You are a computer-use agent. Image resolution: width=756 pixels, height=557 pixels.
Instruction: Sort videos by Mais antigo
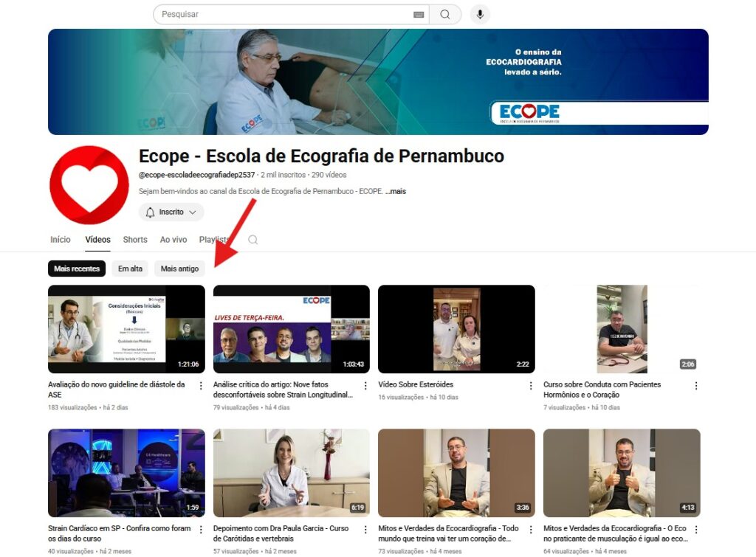(179, 269)
